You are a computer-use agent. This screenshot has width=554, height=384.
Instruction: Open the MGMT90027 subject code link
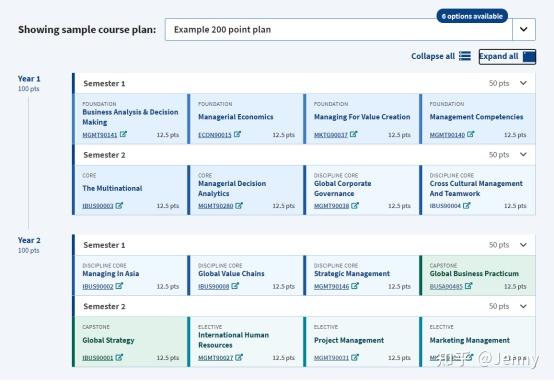click(216, 358)
